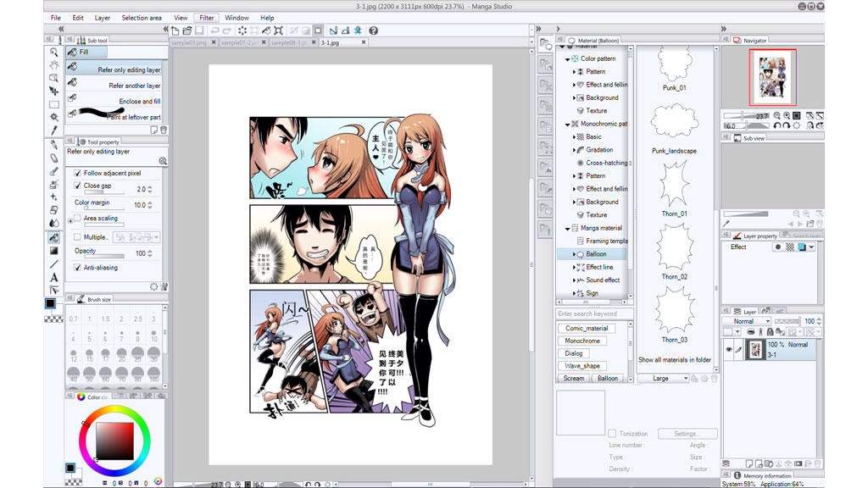Open the Window menu

tap(237, 18)
